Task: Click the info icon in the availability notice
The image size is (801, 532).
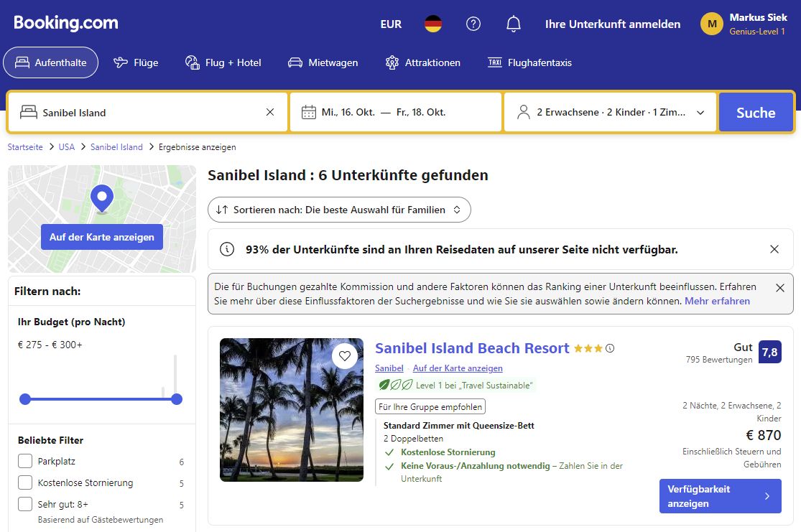Action: [x=227, y=249]
